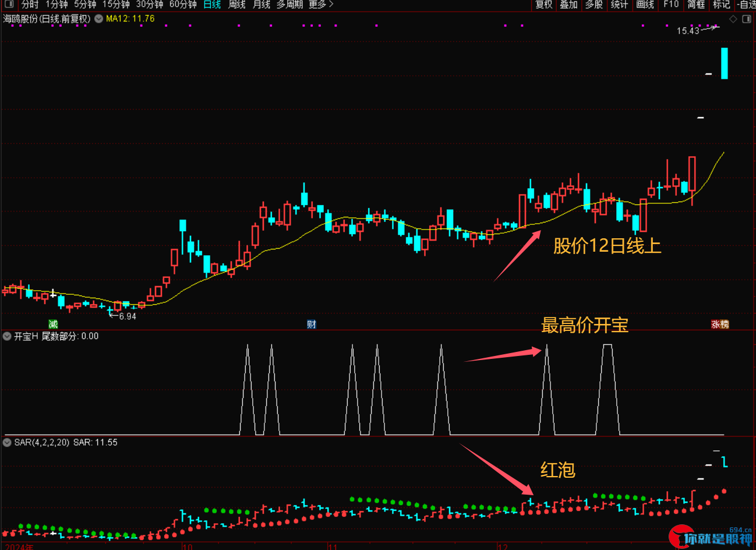Click the 叠加 overlay button
The image size is (756, 550).
coord(569,5)
